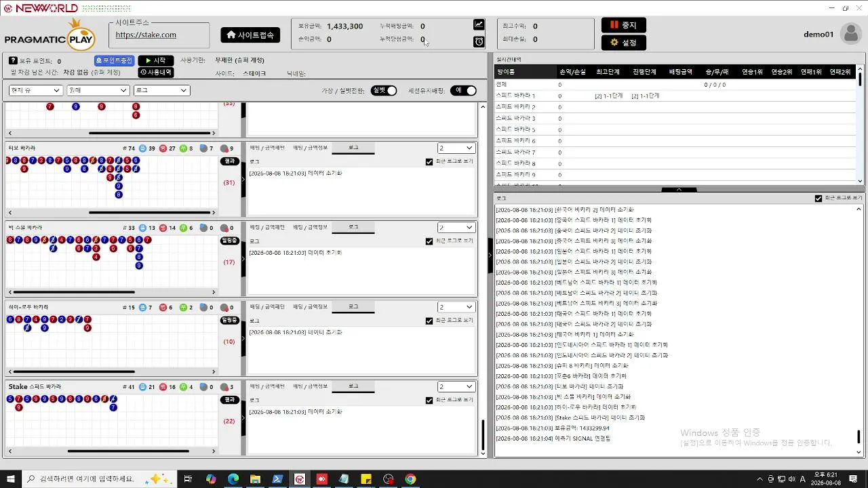Collapse the real-time stats table via up chevron
The image size is (868, 488).
[679, 190]
